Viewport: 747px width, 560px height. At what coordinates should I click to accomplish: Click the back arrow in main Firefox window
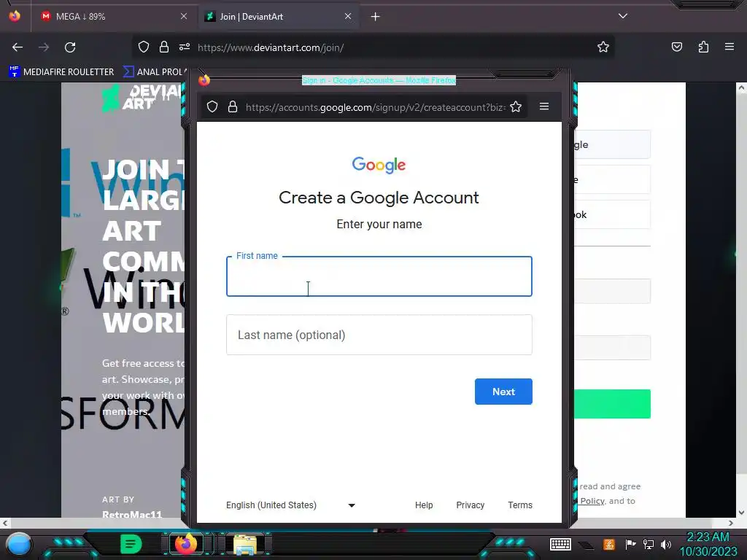(18, 47)
